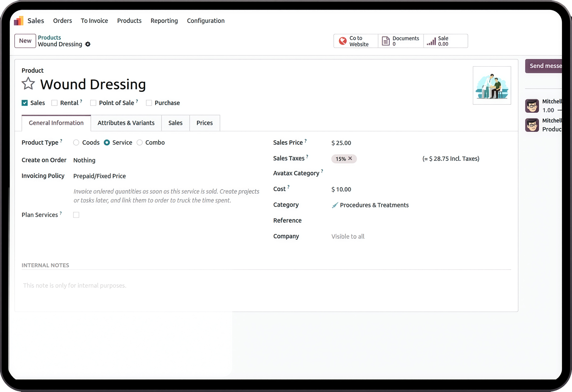Image resolution: width=572 pixels, height=392 pixels.
Task: Remove the 15% tax tag
Action: 350,159
